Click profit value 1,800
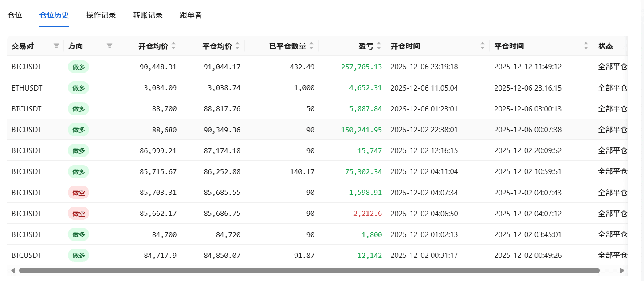644x281 pixels. point(372,234)
